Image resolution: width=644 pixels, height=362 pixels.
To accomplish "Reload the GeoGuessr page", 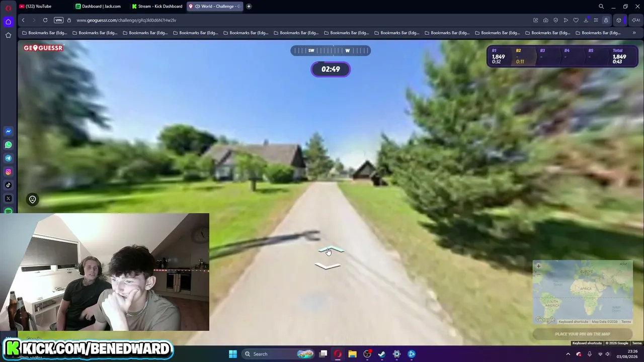I will click(x=45, y=20).
